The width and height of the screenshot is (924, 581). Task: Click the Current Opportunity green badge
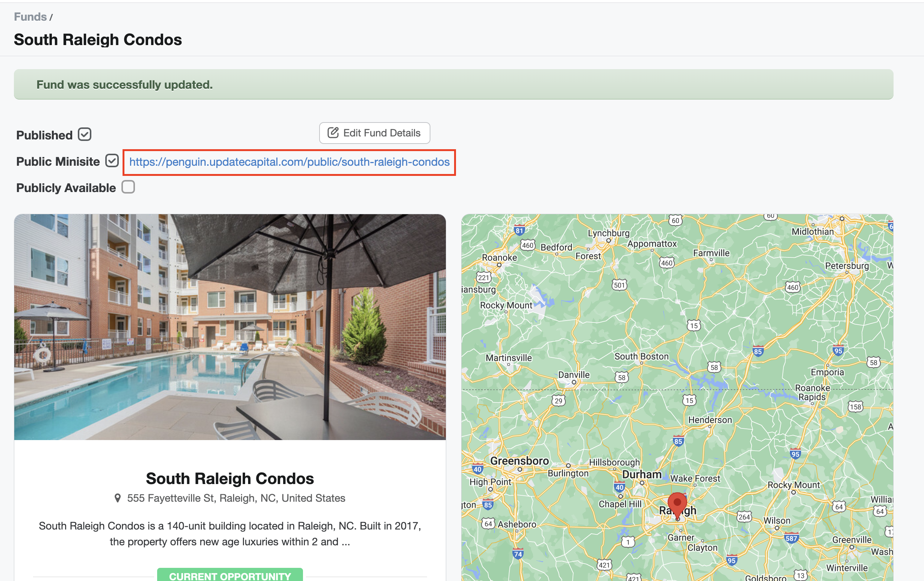[x=230, y=575]
